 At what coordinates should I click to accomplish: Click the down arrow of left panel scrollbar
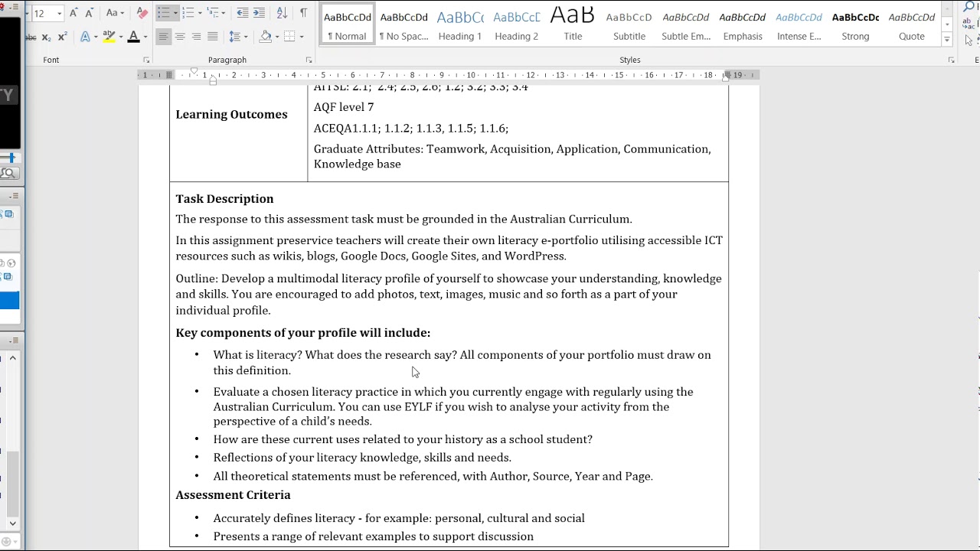click(13, 523)
